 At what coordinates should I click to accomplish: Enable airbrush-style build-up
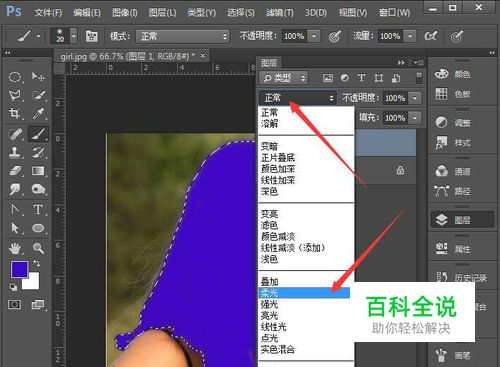(430, 36)
